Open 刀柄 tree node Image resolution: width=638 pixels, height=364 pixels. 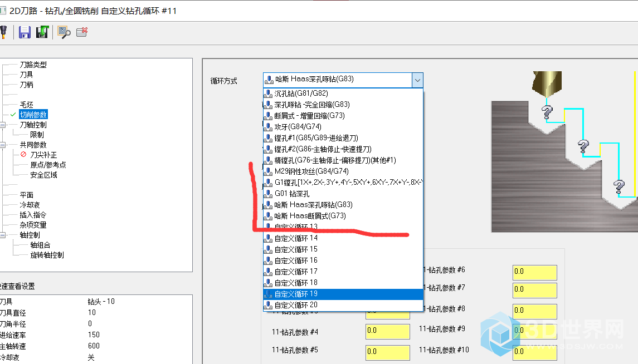tap(26, 85)
